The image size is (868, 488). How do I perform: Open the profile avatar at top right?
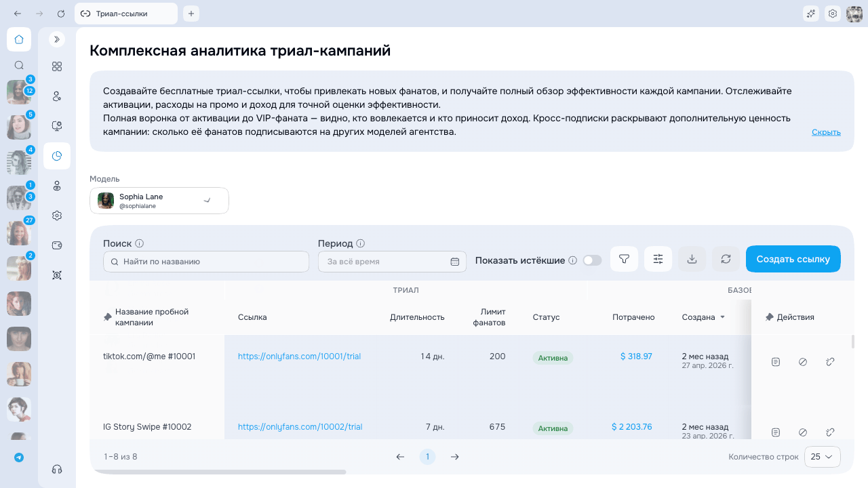click(x=854, y=14)
